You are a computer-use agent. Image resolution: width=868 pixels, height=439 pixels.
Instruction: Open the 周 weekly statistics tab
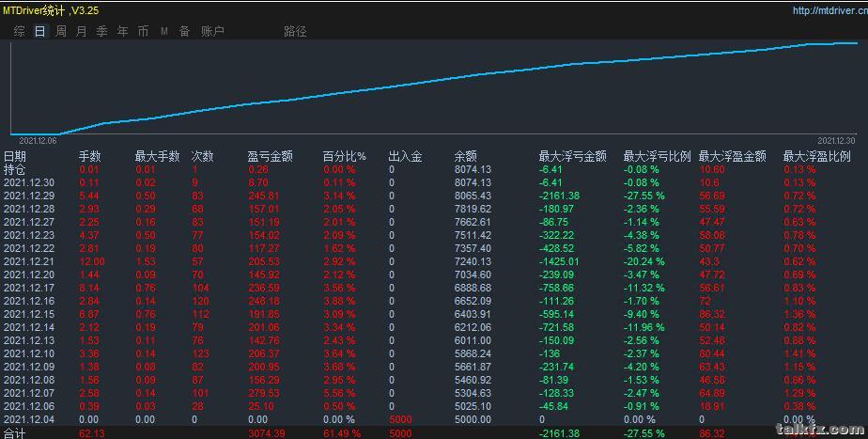click(x=60, y=31)
